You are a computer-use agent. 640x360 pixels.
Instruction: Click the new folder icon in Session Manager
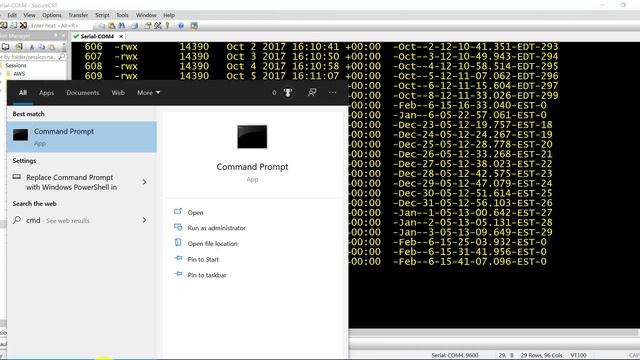(6, 47)
